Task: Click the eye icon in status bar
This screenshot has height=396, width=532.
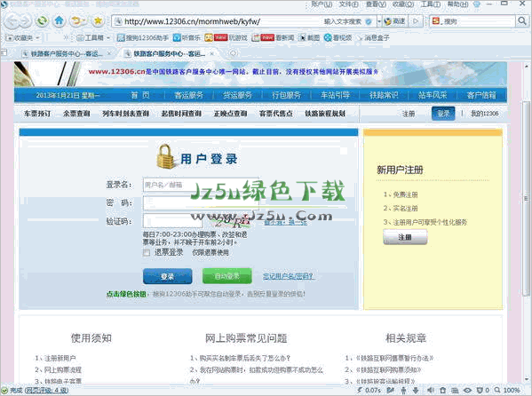Action: (467, 391)
